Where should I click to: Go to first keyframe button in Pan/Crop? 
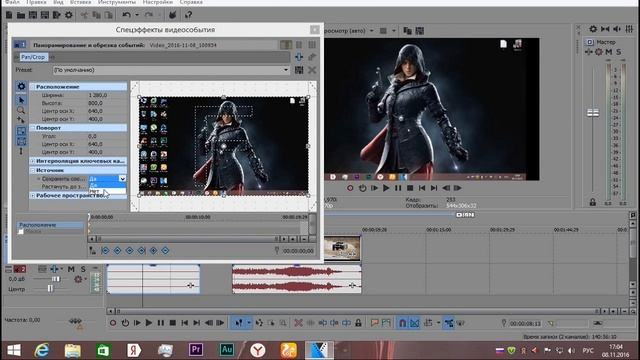(105, 251)
